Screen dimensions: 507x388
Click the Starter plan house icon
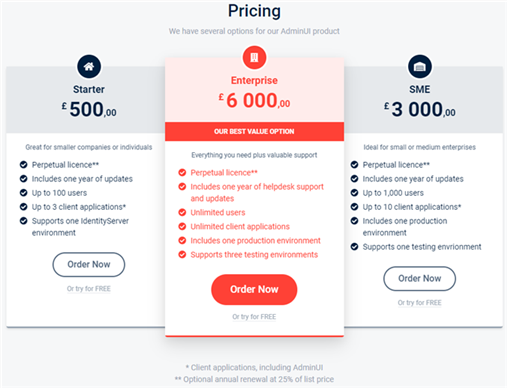89,67
